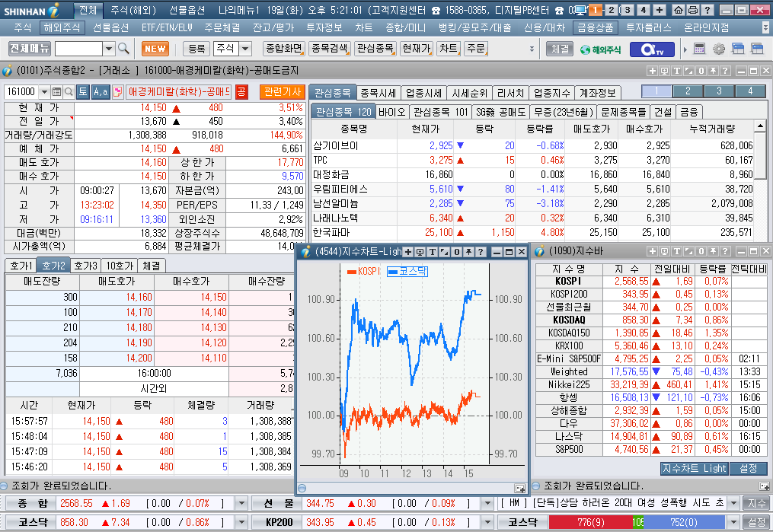Viewport: 773px width, 532px height.
Task: Click the 토 icon button in stock panel
Action: click(83, 91)
